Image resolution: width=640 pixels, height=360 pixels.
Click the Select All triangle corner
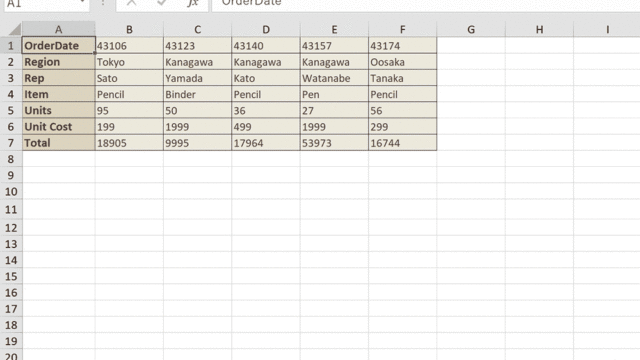(x=15, y=29)
